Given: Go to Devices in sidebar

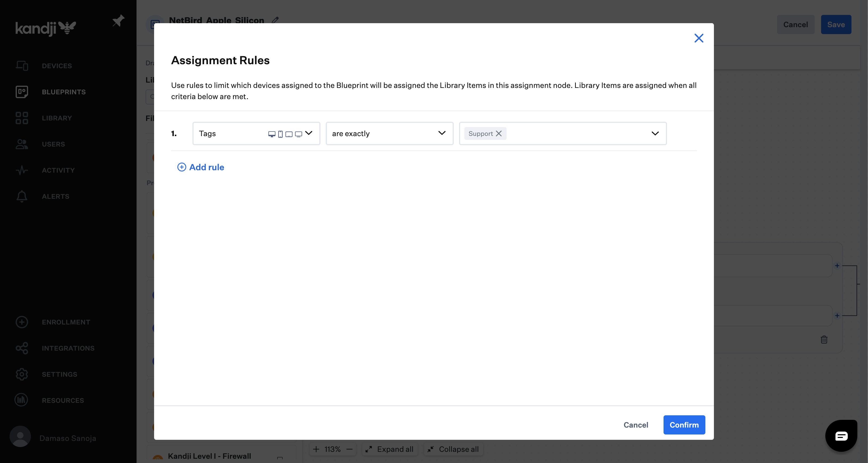Looking at the screenshot, I should (57, 66).
